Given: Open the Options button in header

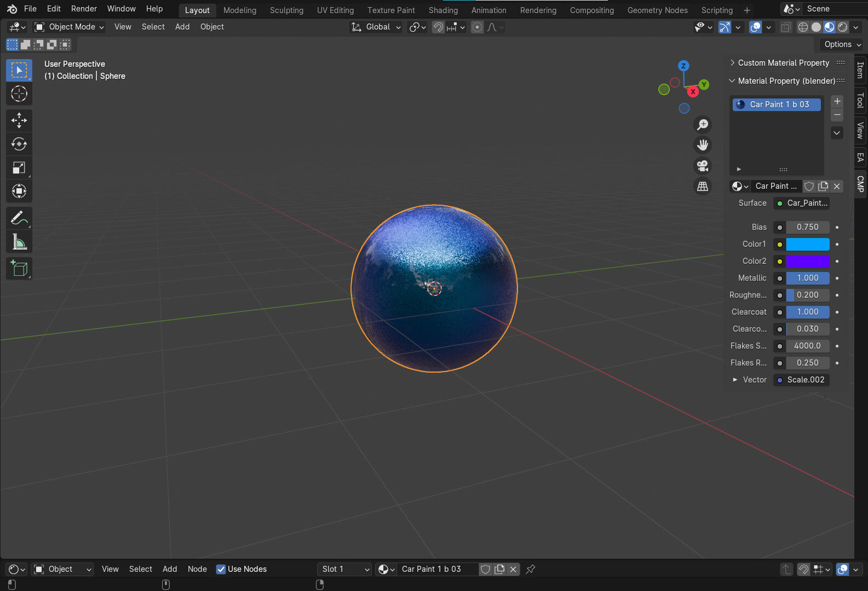Looking at the screenshot, I should (x=842, y=44).
